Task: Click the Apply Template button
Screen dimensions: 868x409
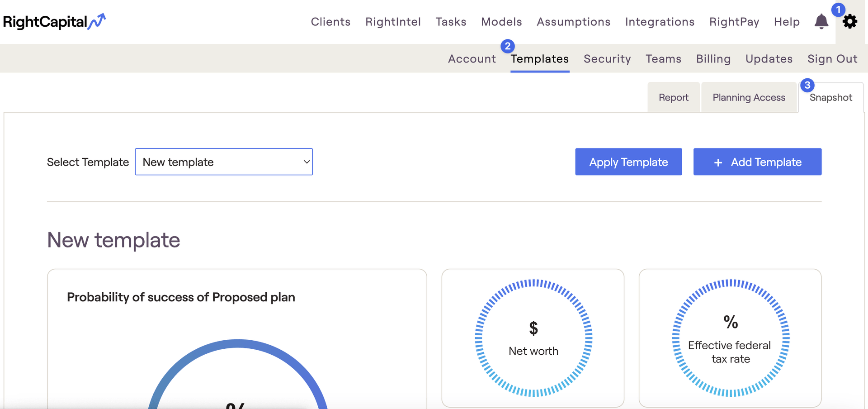Action: 628,162
